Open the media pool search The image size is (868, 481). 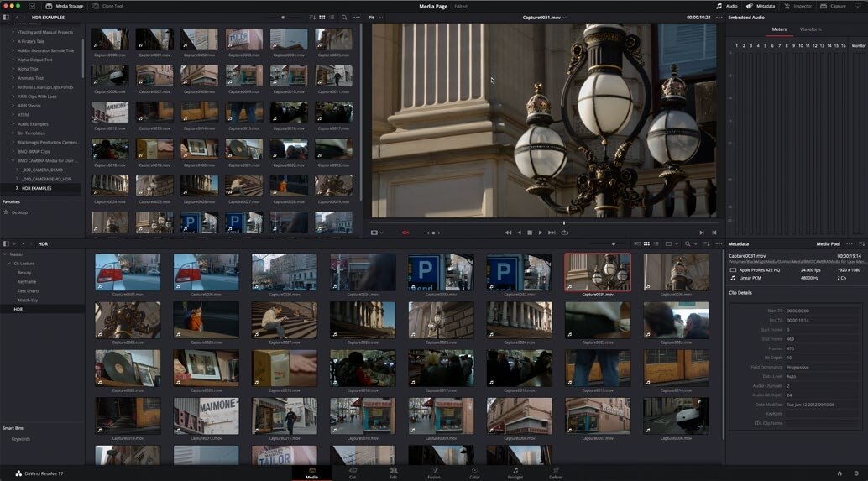[688, 244]
